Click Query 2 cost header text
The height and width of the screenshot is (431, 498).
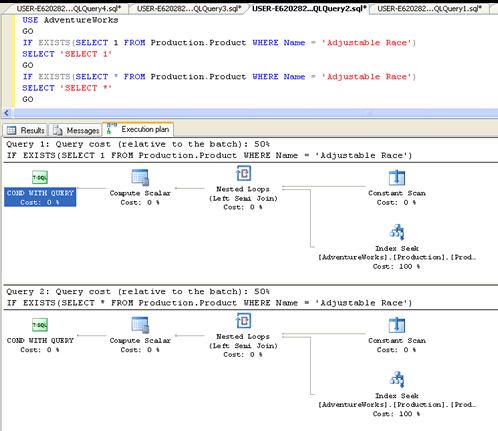138,291
